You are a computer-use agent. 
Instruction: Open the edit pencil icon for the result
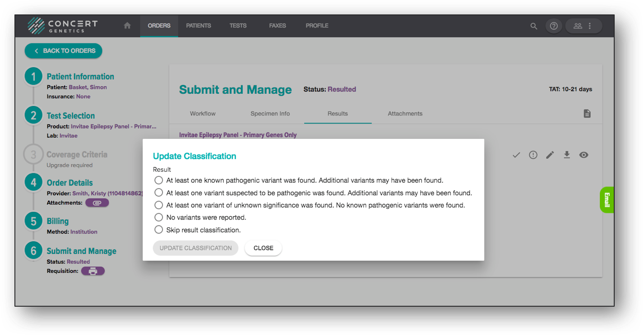(550, 155)
